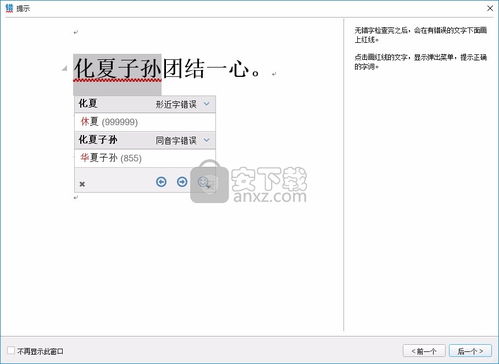Viewport: 499px width, 364px height.
Task: Click the app logo icon in the title bar
Action: coord(9,8)
